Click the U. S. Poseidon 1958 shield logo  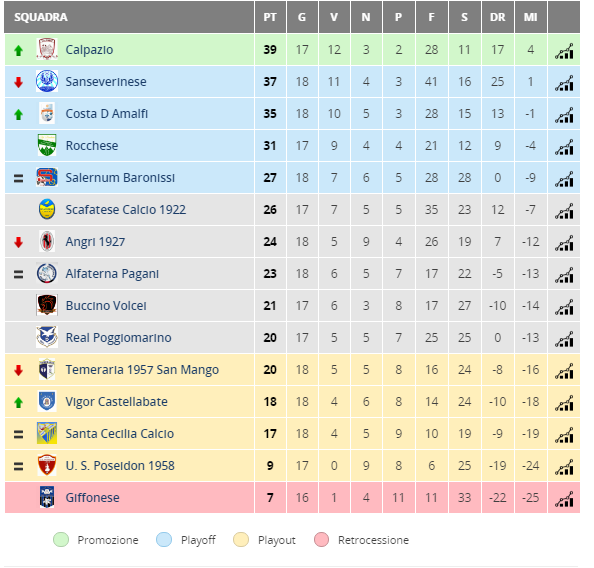(x=47, y=465)
